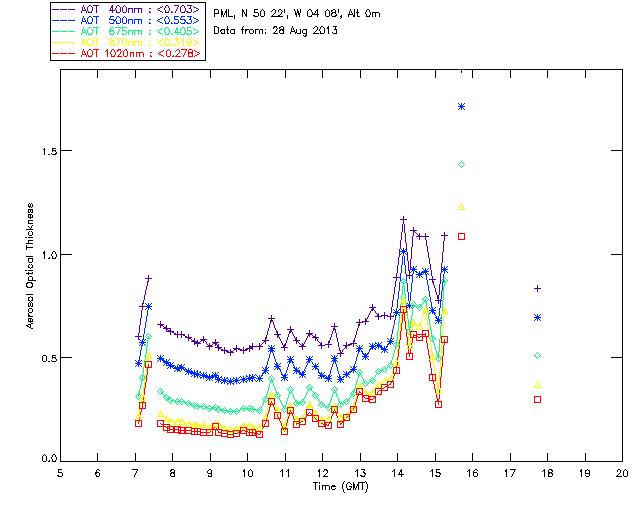The image size is (640, 512).
Task: Click the purple 400nm peak just after 14h
Action: point(403,220)
